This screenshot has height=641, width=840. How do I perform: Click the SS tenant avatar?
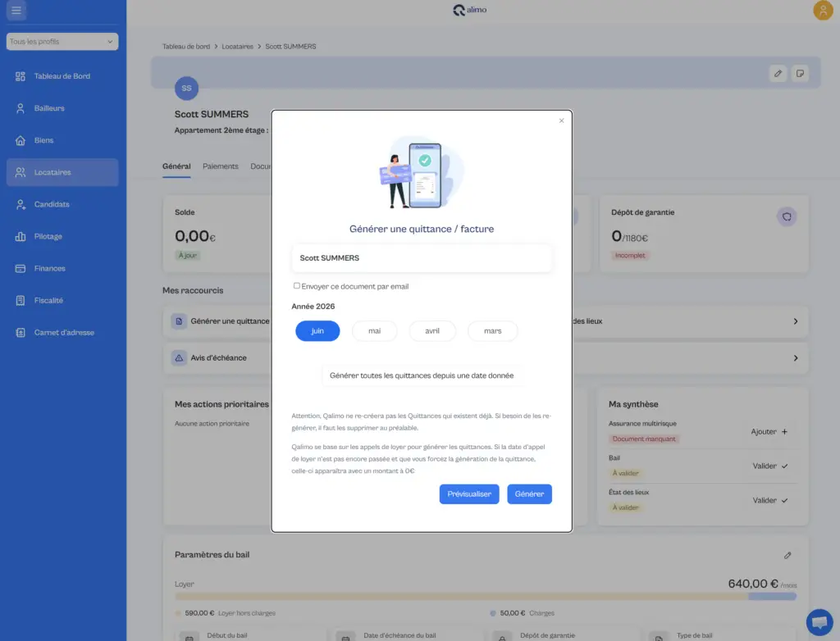pos(186,89)
